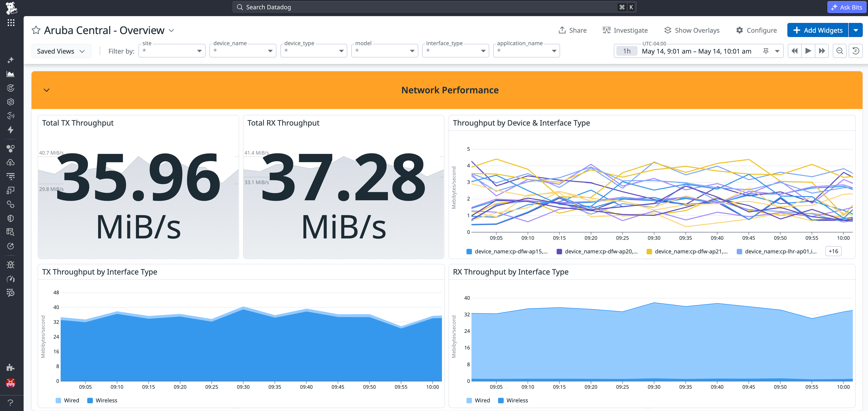The image size is (868, 411).
Task: Open the Add Widgets dropdown arrow
Action: coord(856,30)
